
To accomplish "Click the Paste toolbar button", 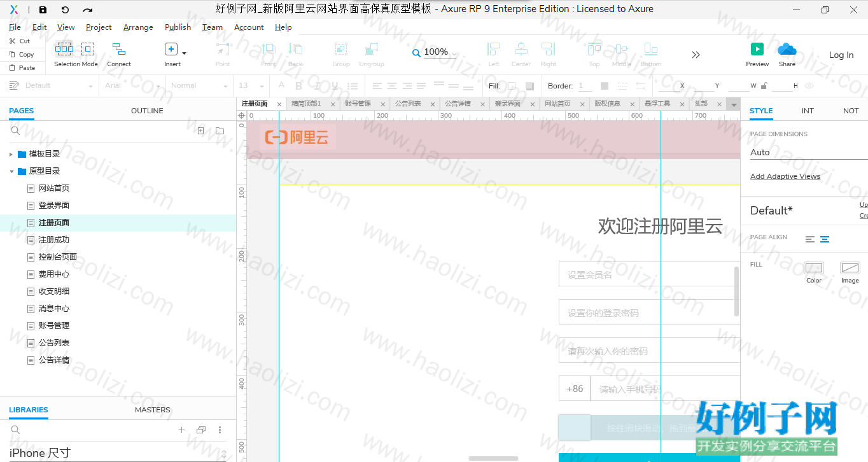I will (x=22, y=67).
